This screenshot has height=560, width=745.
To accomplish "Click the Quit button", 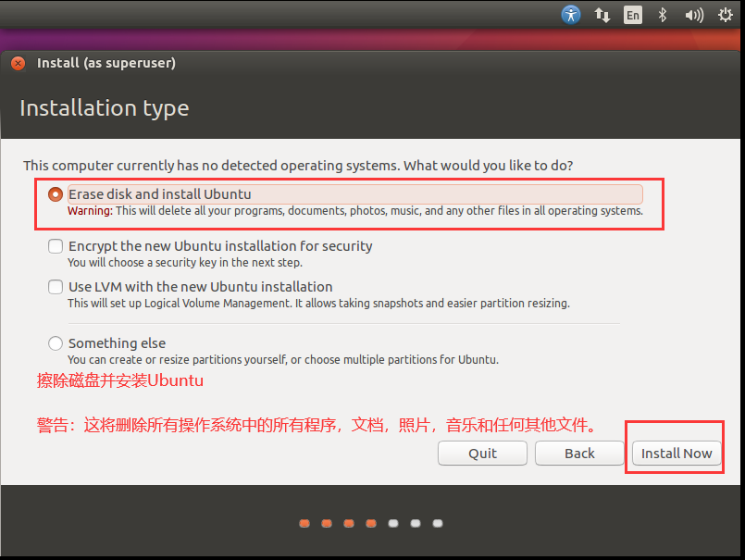I will pyautogui.click(x=482, y=453).
